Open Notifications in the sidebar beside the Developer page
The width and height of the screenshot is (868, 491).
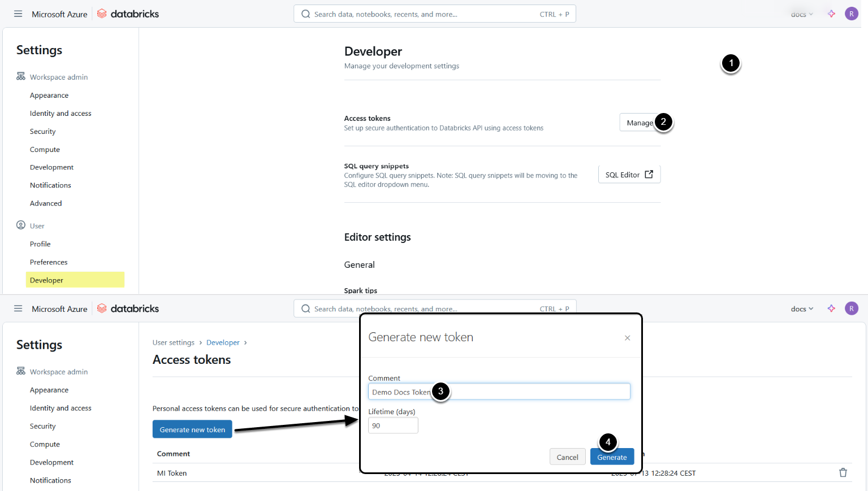click(50, 185)
